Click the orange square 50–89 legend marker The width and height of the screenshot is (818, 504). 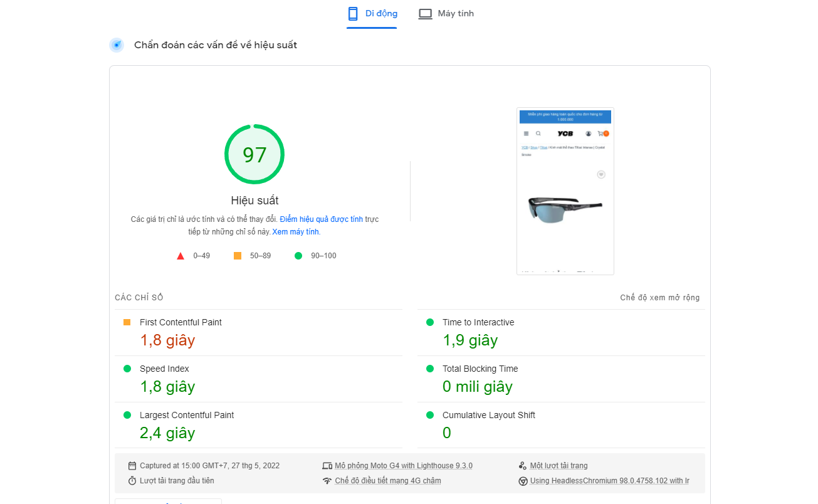(238, 256)
